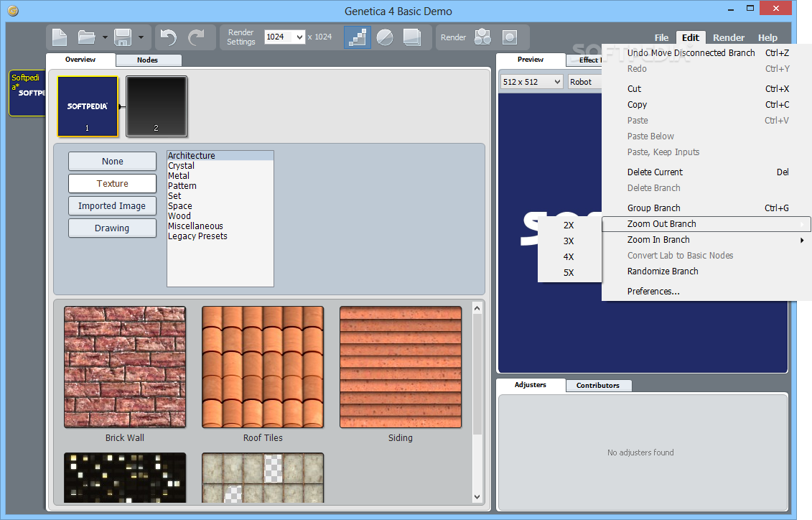Click the three-circles Render icon

tap(482, 37)
